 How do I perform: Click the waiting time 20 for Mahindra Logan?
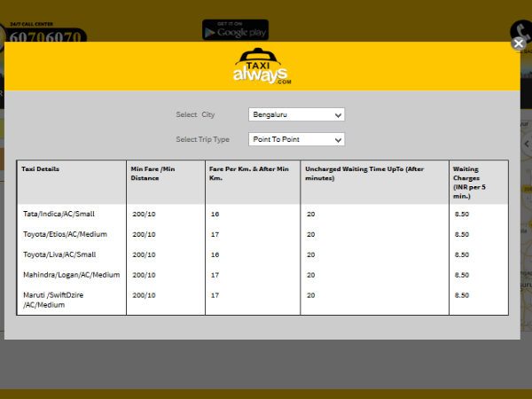point(311,275)
